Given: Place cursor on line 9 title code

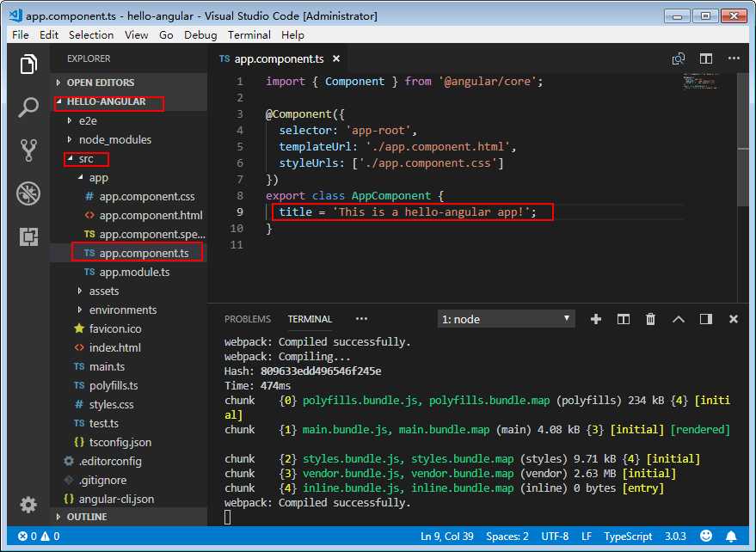Looking at the screenshot, I should point(408,212).
